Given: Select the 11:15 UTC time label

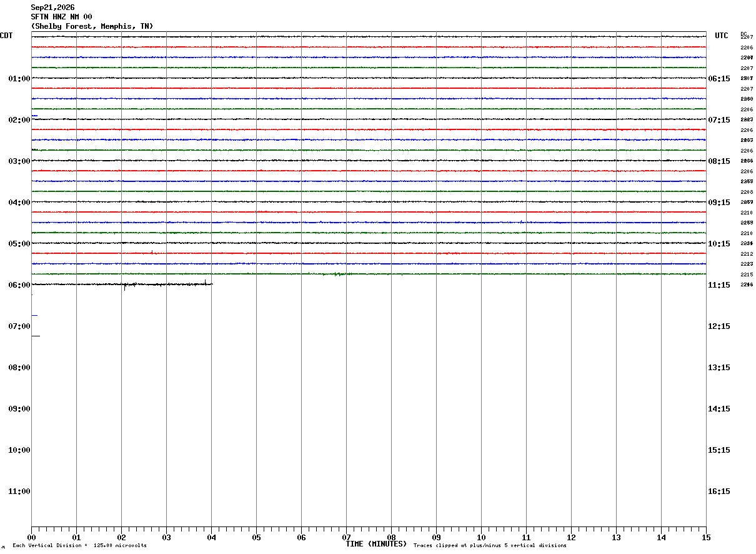Looking at the screenshot, I should (719, 285).
